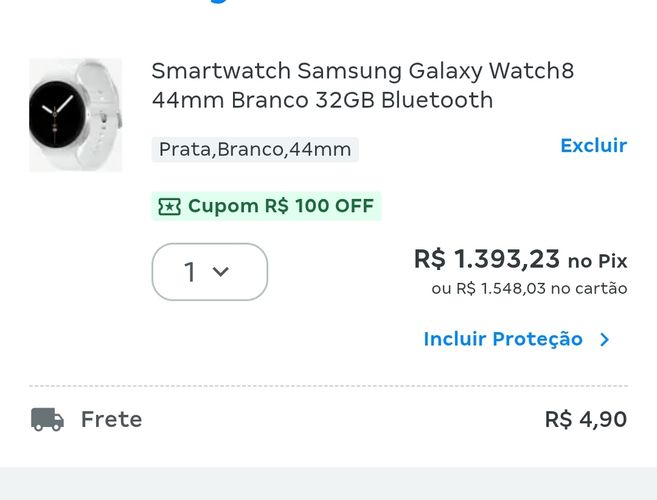The image size is (657, 500).
Task: Expand quantity using the down chevron
Action: pos(220,272)
